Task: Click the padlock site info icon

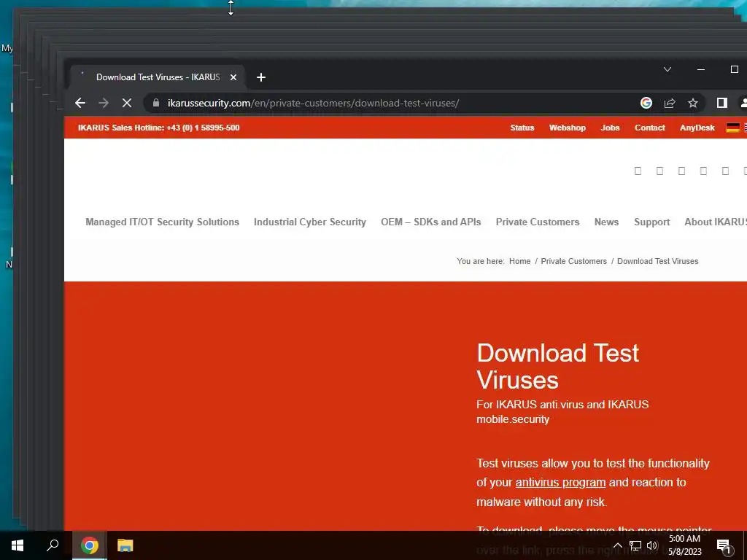Action: [156, 103]
